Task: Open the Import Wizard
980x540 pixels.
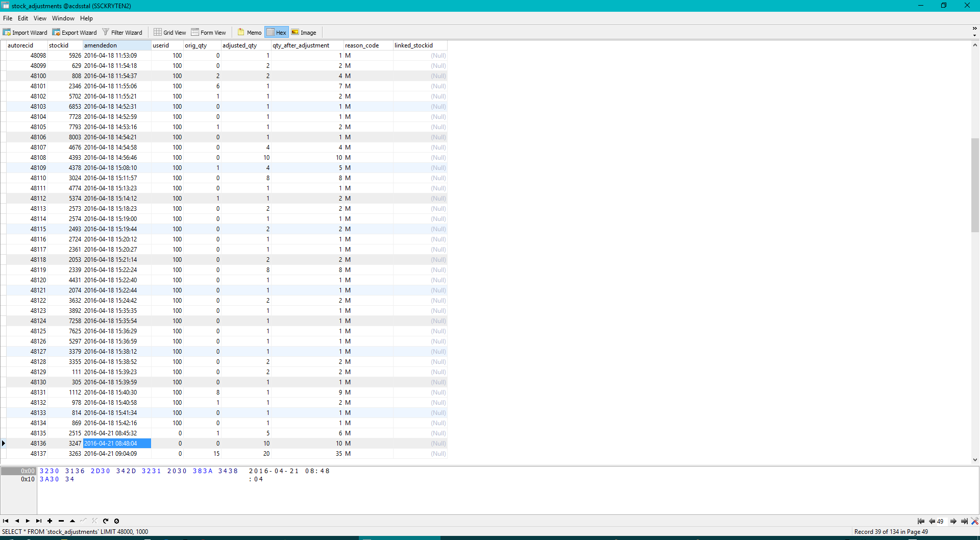Action: (x=25, y=33)
